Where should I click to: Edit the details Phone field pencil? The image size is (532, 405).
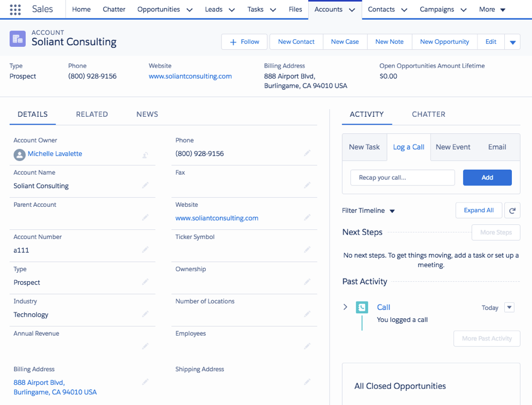[x=307, y=153]
